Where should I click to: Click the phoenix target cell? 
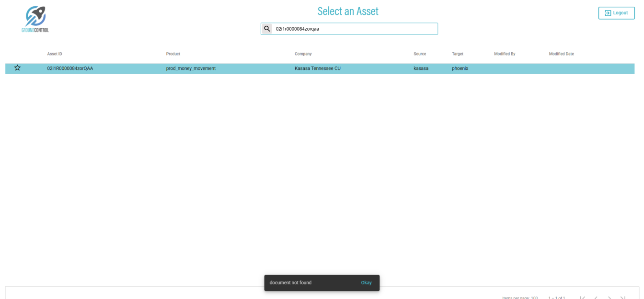460,68
